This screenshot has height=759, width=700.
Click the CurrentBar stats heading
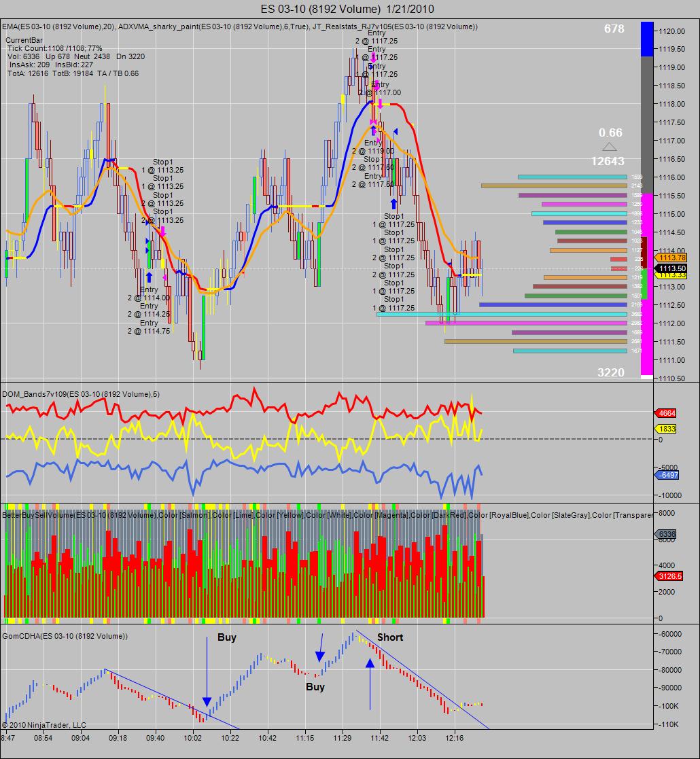pyautogui.click(x=24, y=40)
